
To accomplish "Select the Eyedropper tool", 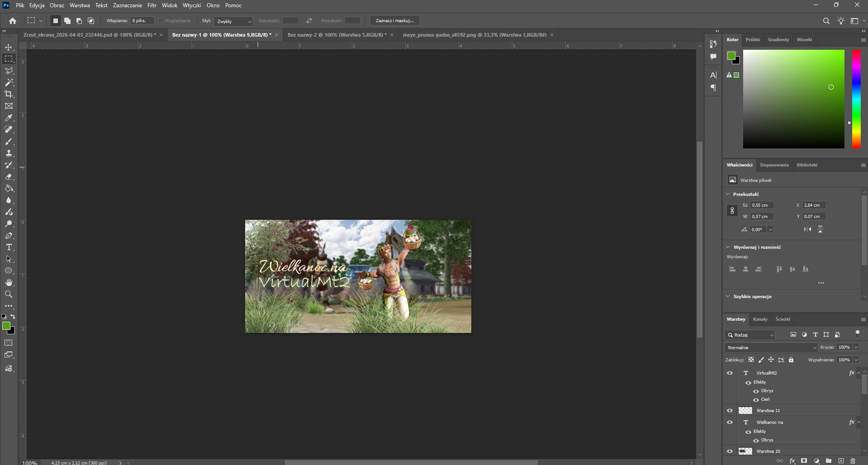I will point(9,118).
